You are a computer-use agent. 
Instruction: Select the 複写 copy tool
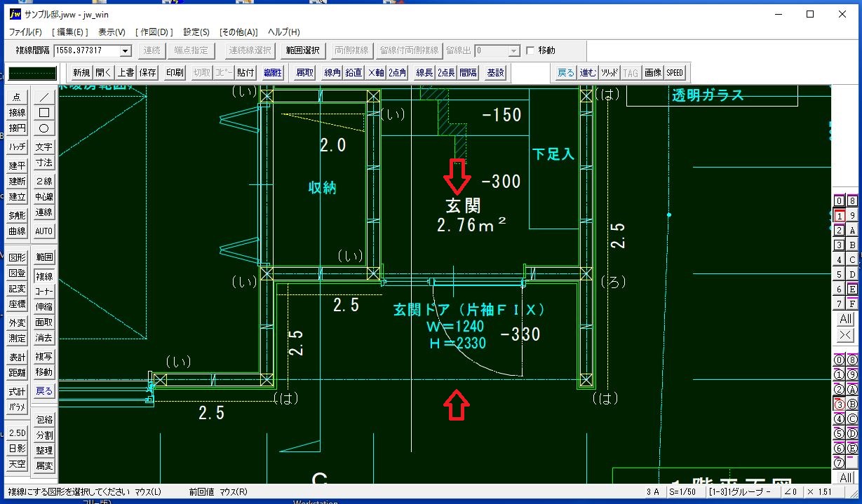[x=44, y=357]
